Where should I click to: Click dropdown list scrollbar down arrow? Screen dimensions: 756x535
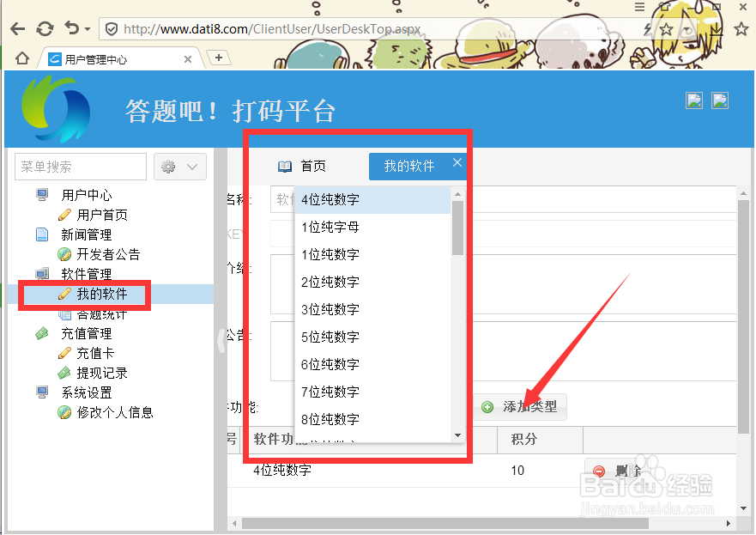(x=457, y=435)
